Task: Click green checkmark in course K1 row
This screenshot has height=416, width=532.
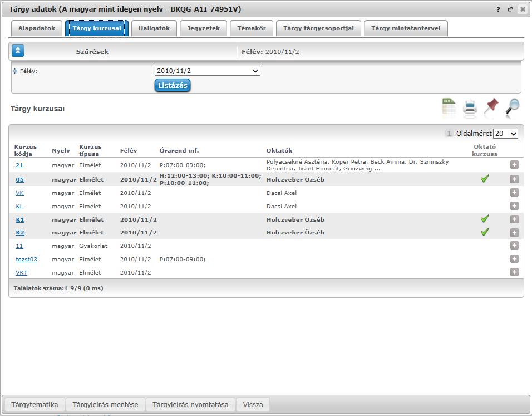Action: [485, 218]
